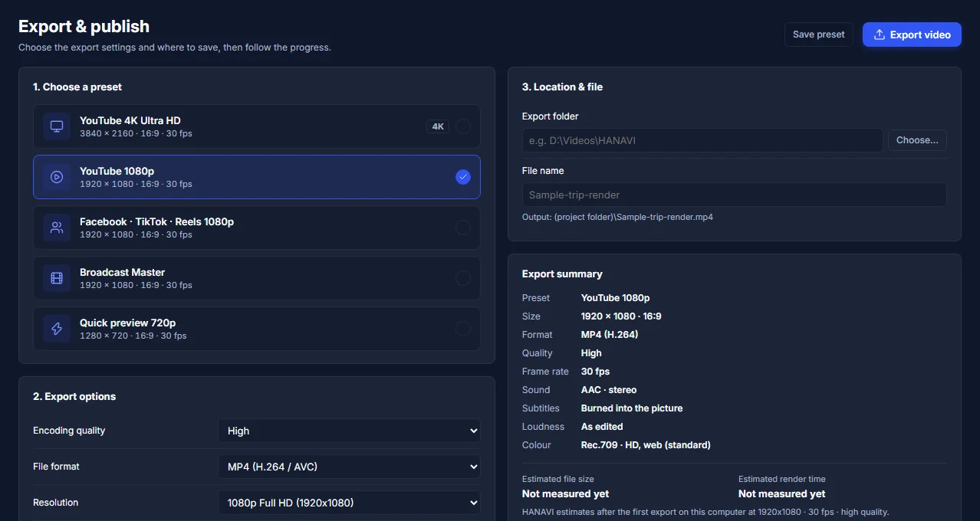Select the Broadcast Master radio button

(x=463, y=278)
